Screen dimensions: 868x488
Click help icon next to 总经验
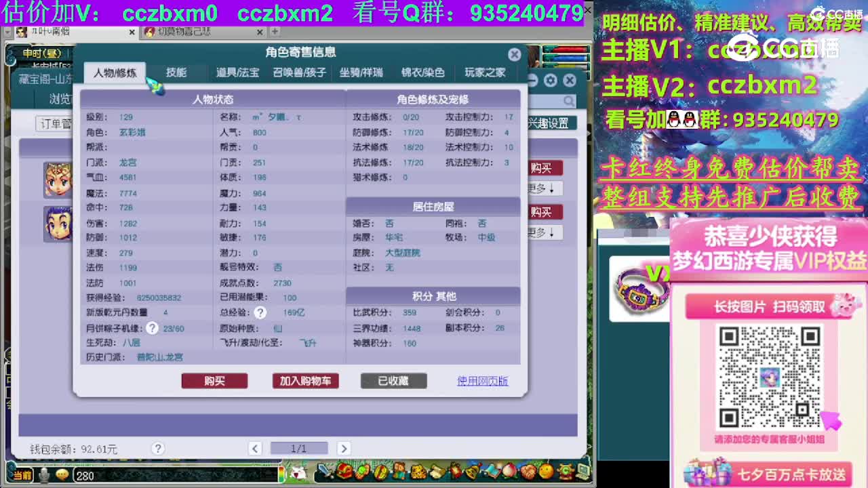click(260, 312)
